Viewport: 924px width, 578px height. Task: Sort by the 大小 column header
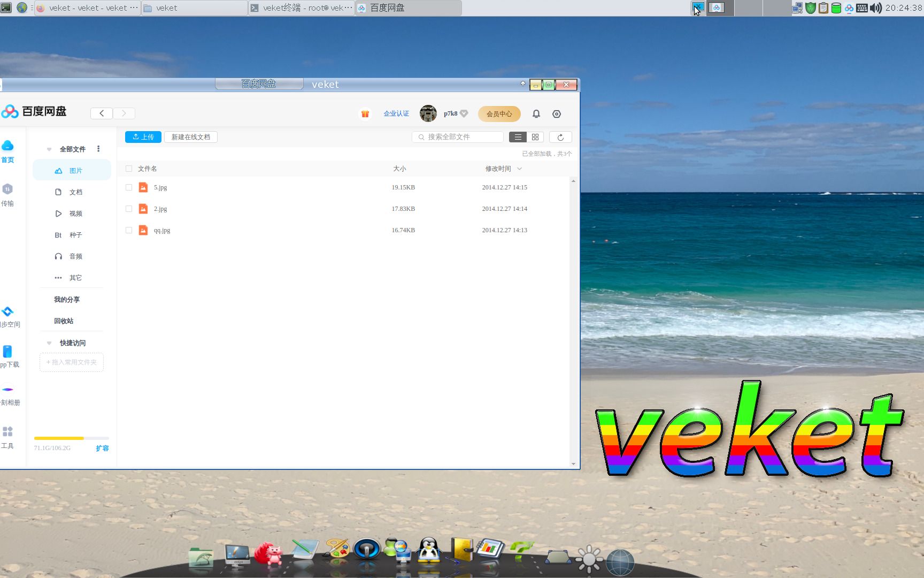399,169
